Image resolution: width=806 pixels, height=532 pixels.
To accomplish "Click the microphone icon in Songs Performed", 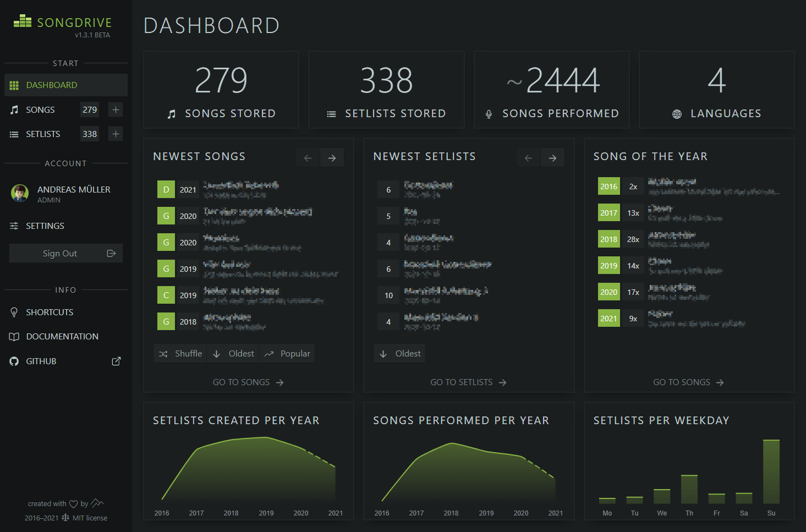I will point(489,114).
